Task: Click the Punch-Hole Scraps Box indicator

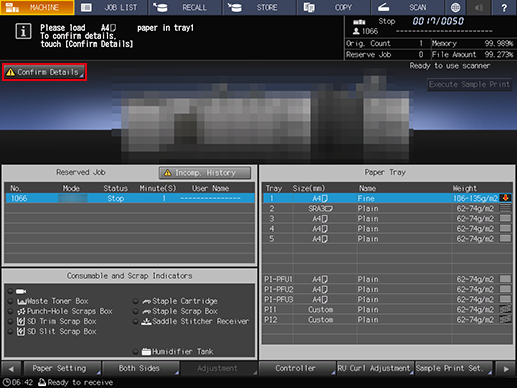Action: pos(10,311)
